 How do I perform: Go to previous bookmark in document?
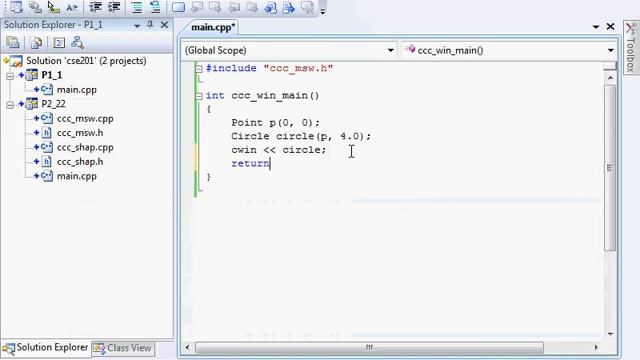(x=271, y=7)
